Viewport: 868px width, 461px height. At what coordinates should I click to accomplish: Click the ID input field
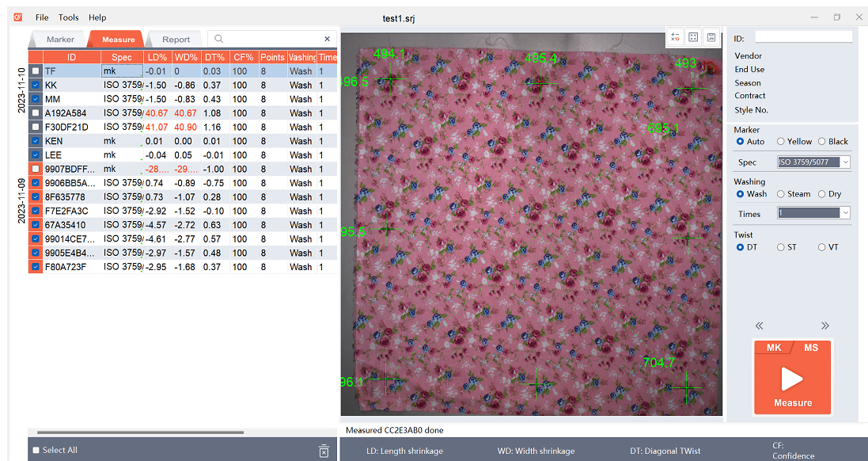click(x=803, y=36)
